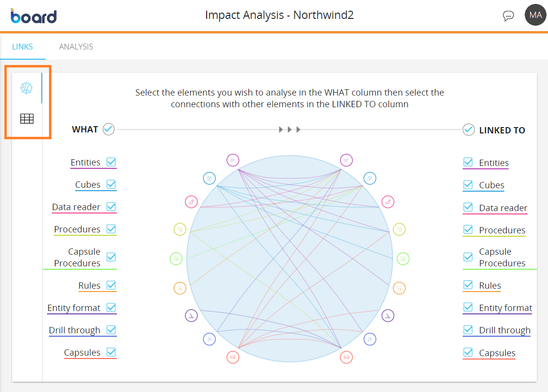The width and height of the screenshot is (548, 392).
Task: Open the MA user profile avatar
Action: (535, 15)
